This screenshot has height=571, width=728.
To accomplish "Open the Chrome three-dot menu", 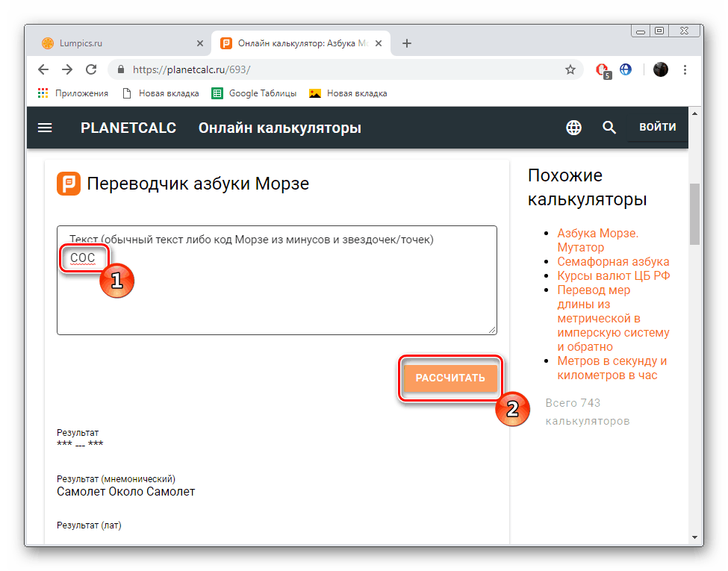I will 685,69.
